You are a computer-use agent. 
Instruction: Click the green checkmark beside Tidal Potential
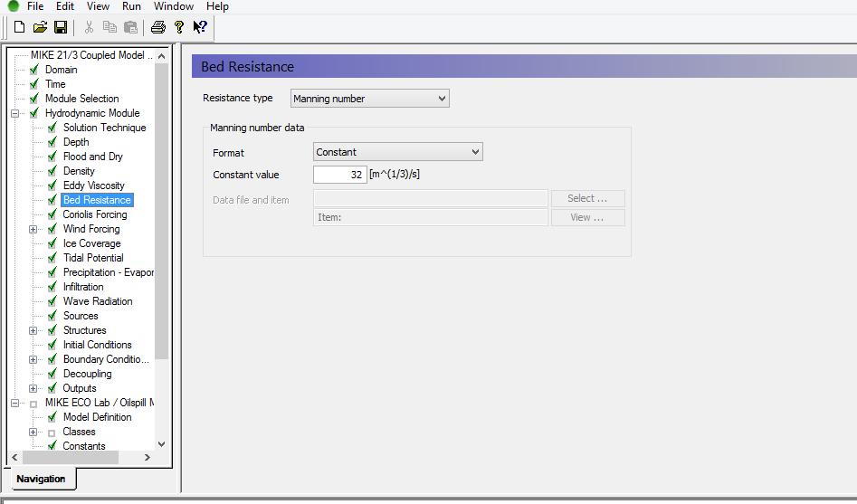coord(52,258)
